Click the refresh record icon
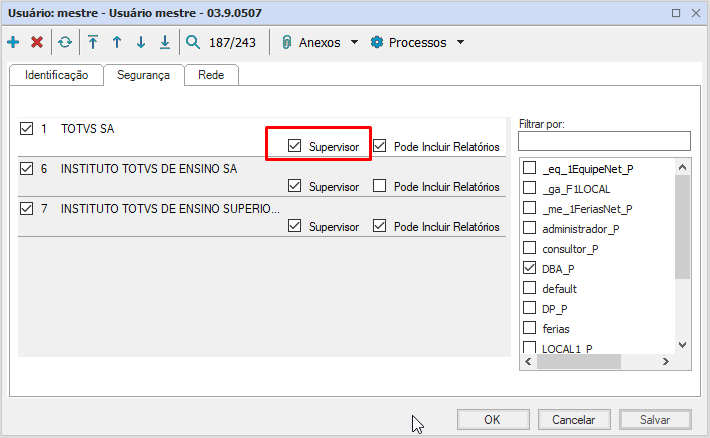Viewport: 710px width, 438px height. (x=65, y=42)
